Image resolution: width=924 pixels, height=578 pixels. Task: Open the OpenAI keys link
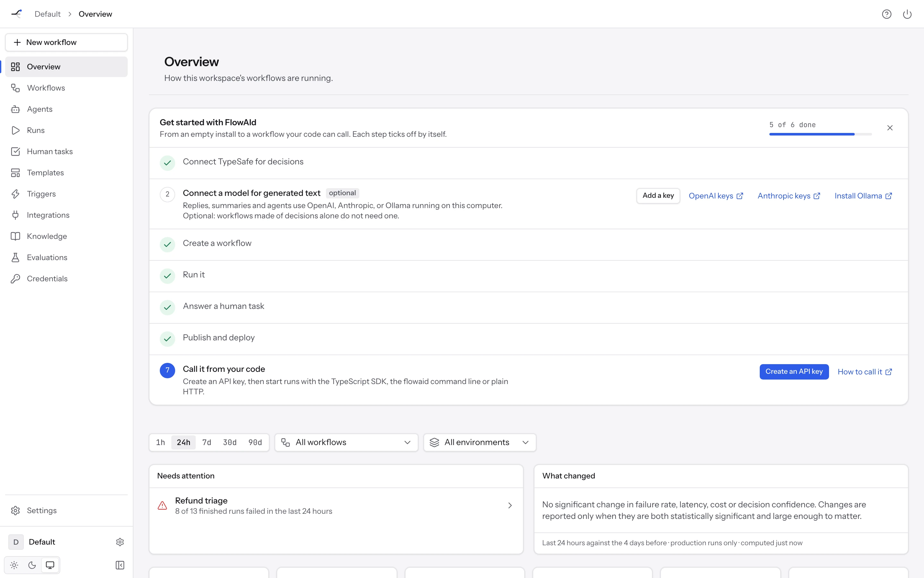[716, 196]
